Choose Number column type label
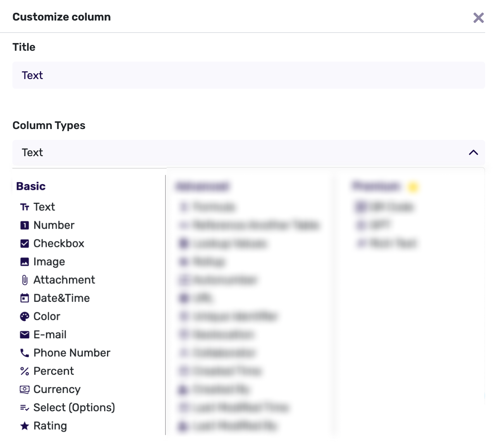The width and height of the screenshot is (496, 448). click(x=54, y=225)
